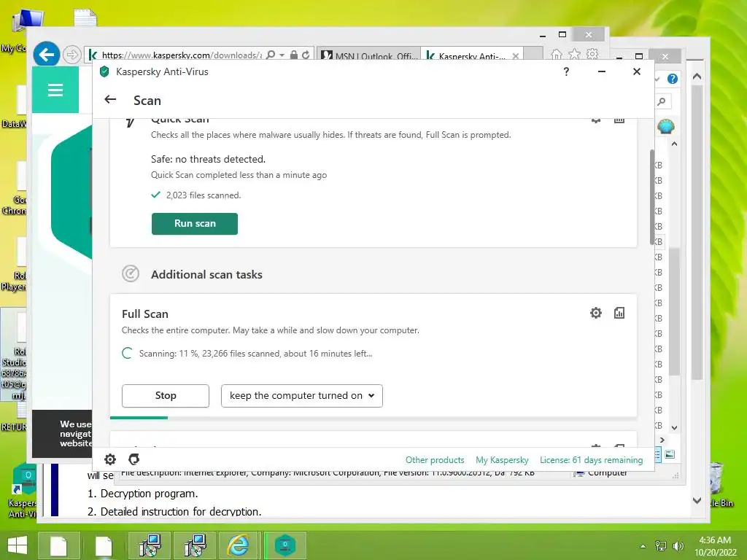747x560 pixels.
Task: Open Kaspersky help question mark
Action: [566, 71]
